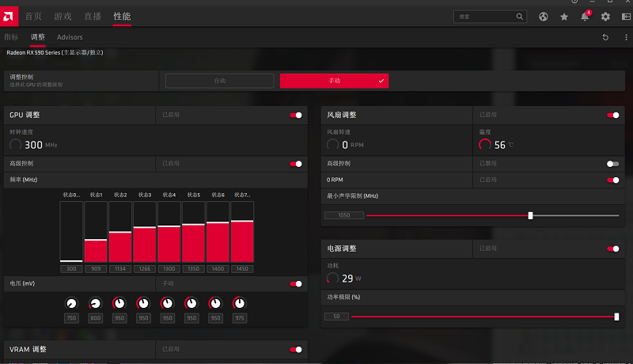Toggle GPU 高级控制 switch

pos(296,164)
